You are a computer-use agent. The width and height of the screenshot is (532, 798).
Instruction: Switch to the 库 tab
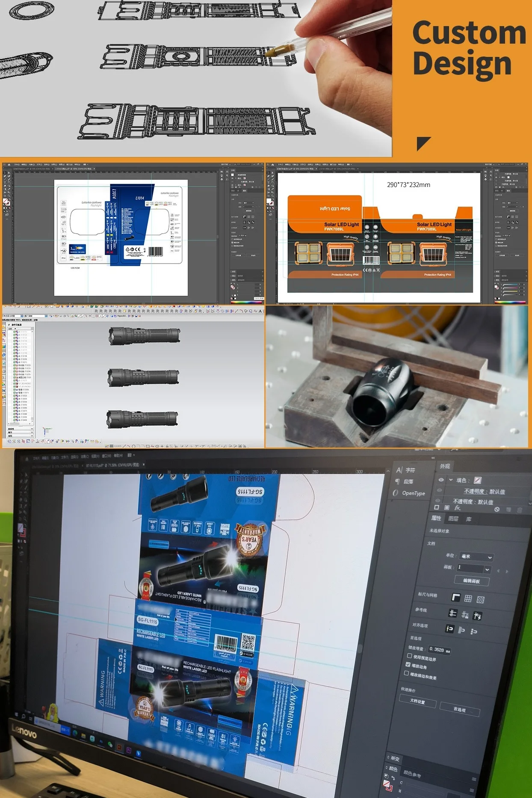click(469, 519)
